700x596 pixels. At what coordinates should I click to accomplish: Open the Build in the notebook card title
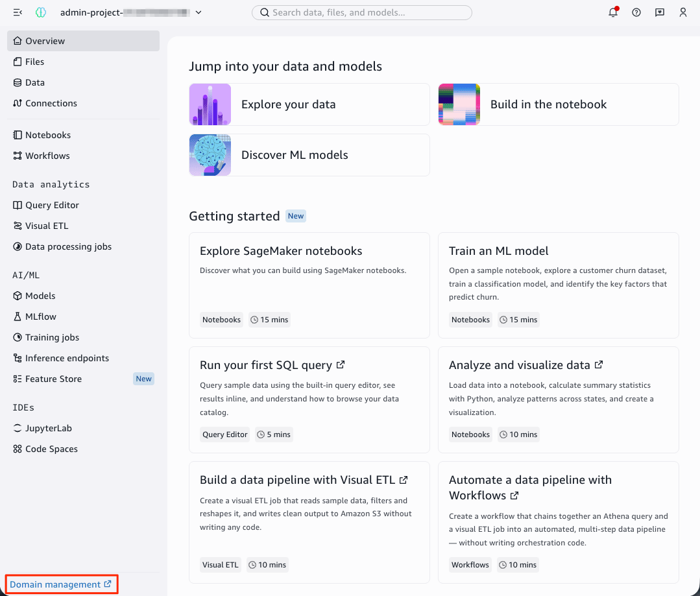548,104
